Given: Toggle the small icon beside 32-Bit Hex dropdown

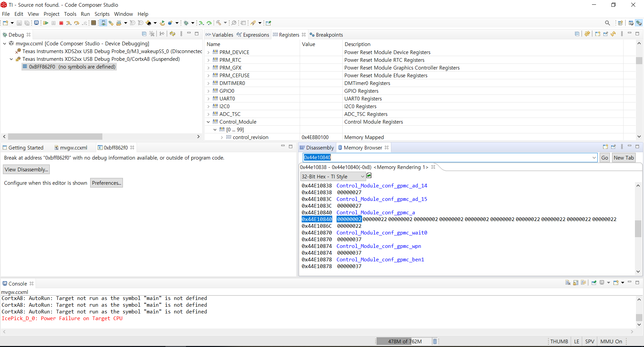Looking at the screenshot, I should point(369,176).
